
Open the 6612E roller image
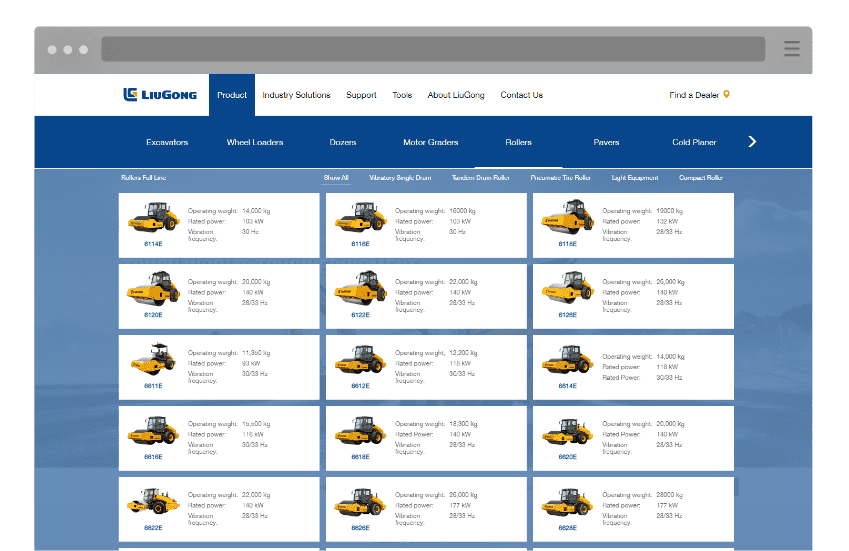(x=361, y=359)
